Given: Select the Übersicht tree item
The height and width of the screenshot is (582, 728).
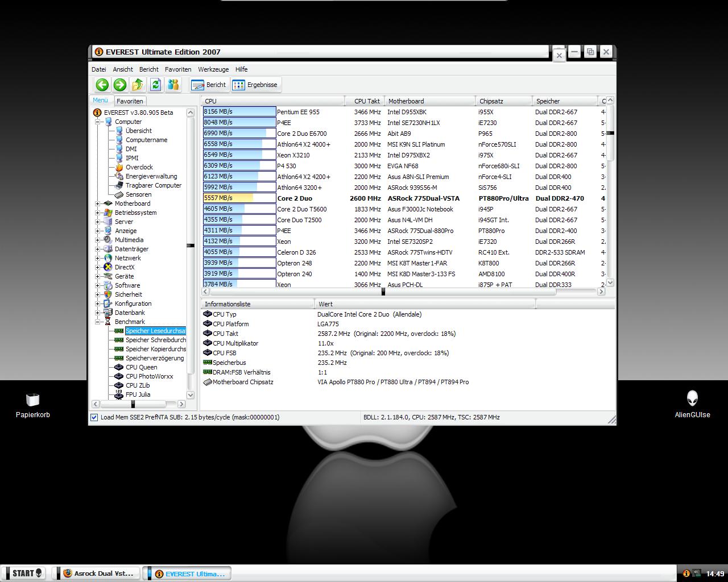Looking at the screenshot, I should coord(138,131).
